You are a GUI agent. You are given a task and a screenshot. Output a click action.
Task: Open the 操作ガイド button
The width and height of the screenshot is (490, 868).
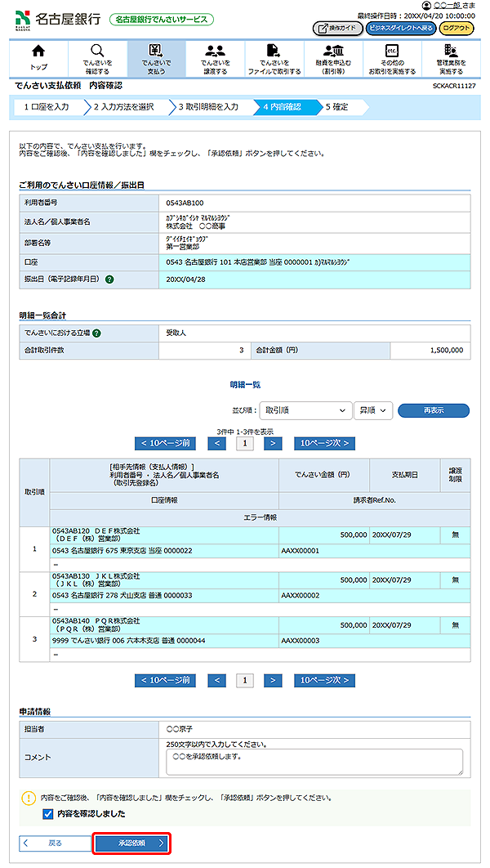337,28
